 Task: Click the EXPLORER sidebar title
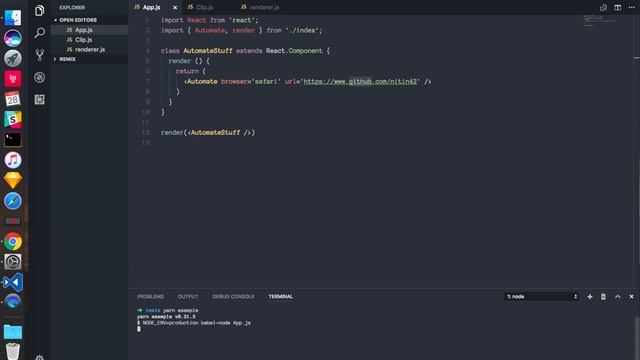(x=72, y=8)
